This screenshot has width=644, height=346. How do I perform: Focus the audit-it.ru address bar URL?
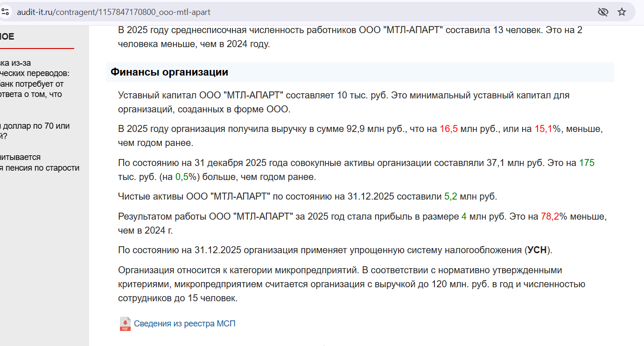point(113,12)
